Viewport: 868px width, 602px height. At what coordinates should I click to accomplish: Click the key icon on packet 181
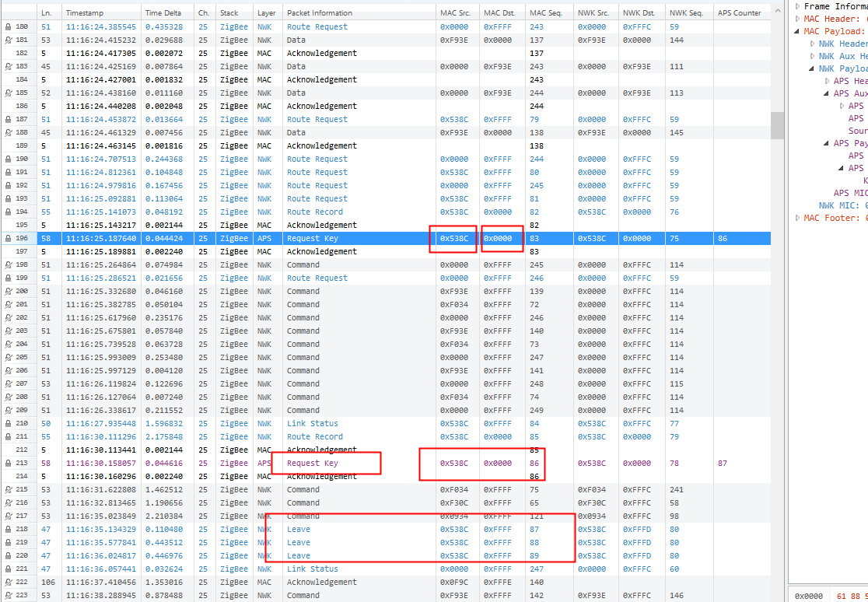pos(7,40)
